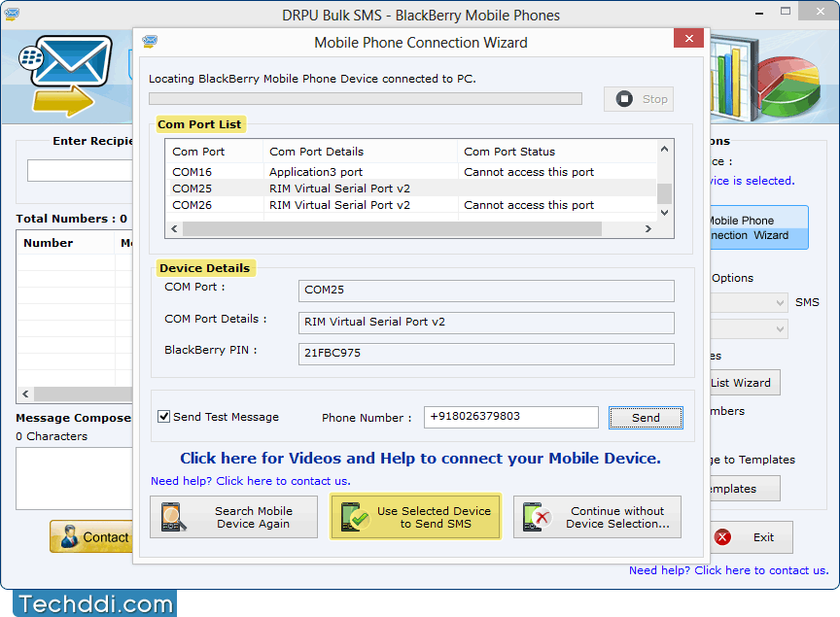Click COM26's RIM Virtual Serial Port v2 cell
840x617 pixels.
[x=339, y=205]
